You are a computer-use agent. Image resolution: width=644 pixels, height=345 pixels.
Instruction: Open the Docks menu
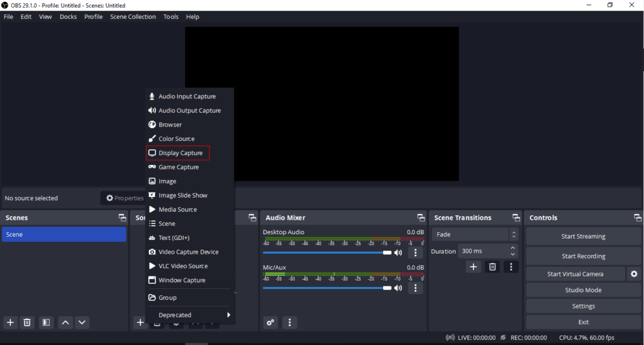coord(68,17)
